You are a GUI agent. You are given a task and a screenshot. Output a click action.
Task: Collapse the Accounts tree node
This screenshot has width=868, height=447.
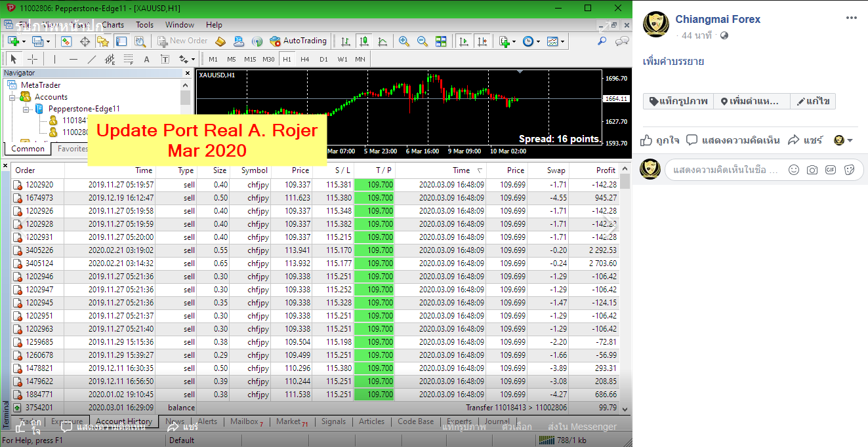(12, 96)
